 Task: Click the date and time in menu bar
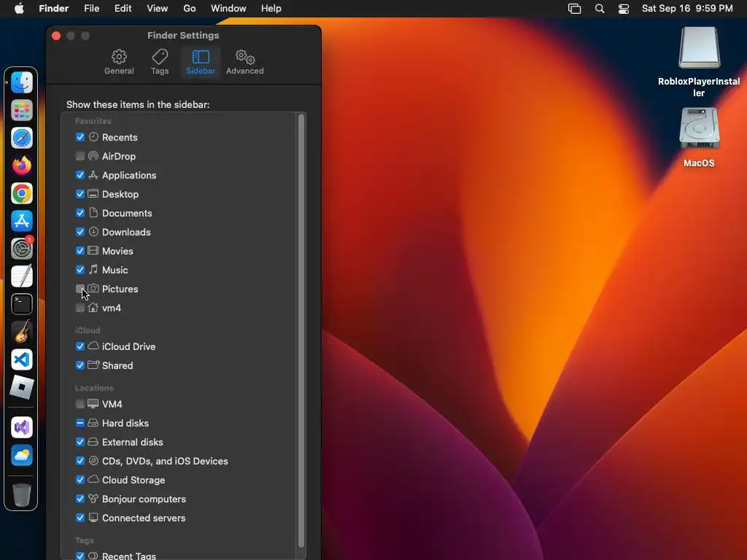click(x=687, y=9)
